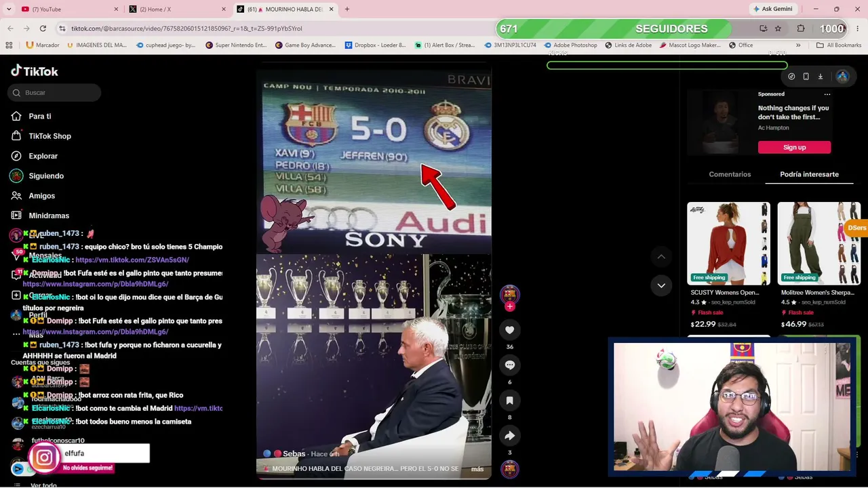Image resolution: width=868 pixels, height=488 pixels.
Task: Open the Links de Adobe bookmark
Action: click(x=628, y=45)
